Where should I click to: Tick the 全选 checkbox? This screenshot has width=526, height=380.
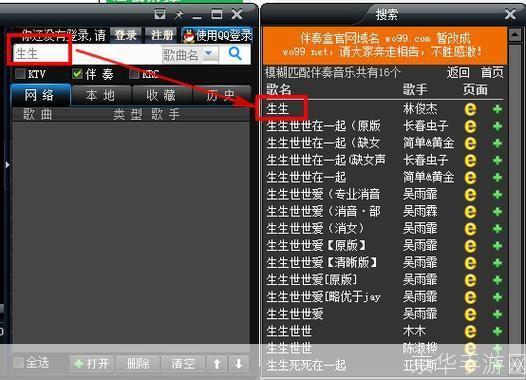[x=19, y=363]
